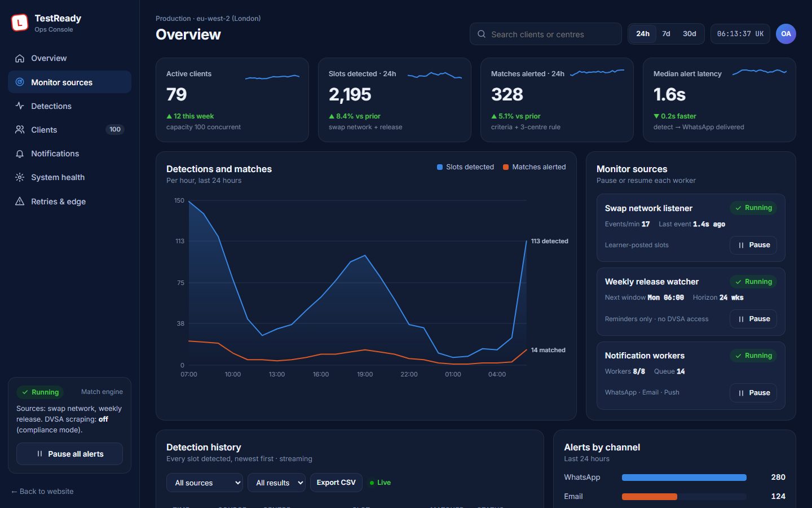Click Pause all alerts button
Screen dimensions: 812x508
pos(69,454)
